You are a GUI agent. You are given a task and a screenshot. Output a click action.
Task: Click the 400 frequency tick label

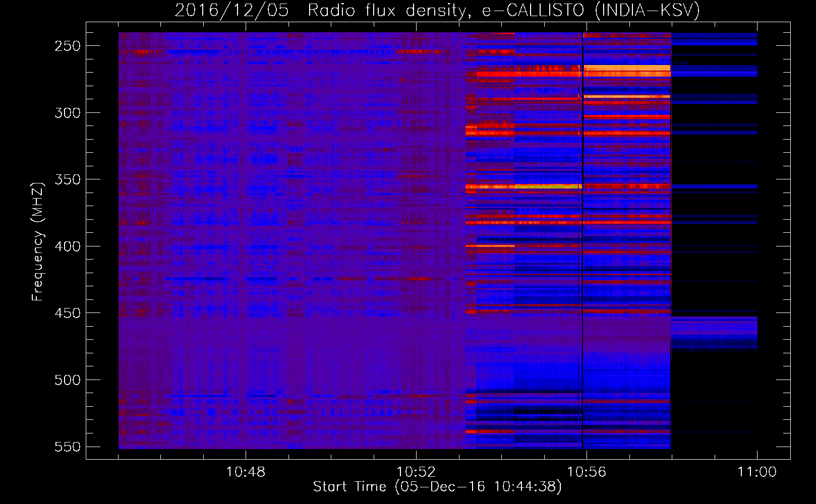coord(68,246)
